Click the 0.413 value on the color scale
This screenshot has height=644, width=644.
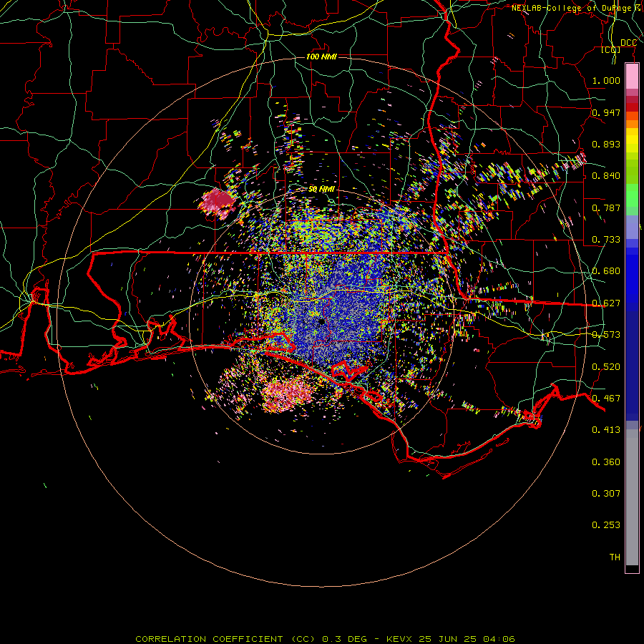[606, 430]
